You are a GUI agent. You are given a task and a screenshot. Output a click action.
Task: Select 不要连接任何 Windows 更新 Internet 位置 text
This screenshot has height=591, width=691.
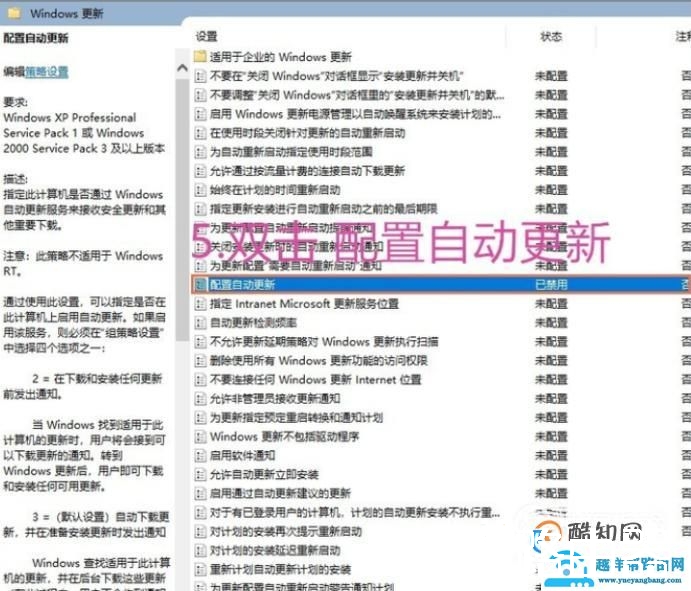coord(315,379)
